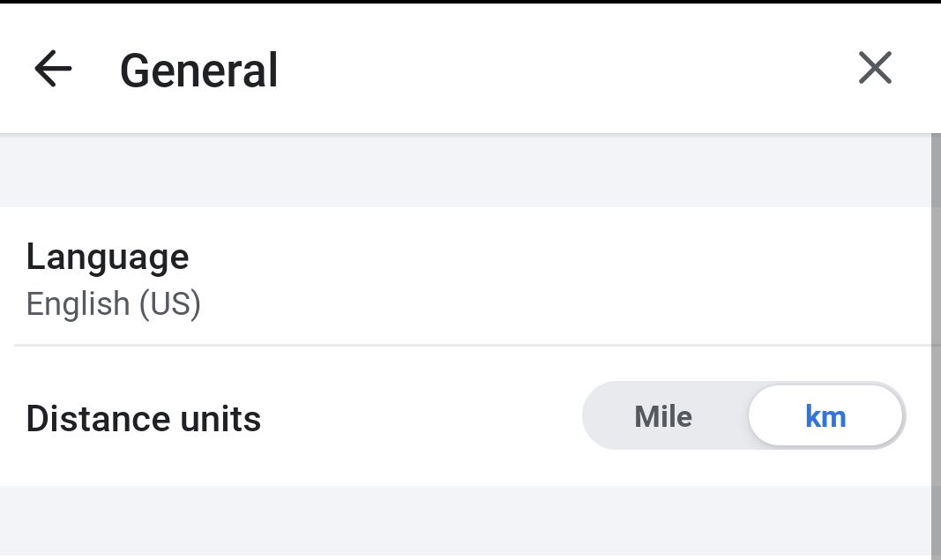Screen dimensions: 941x560
Task: Click the Distance units row blank area
Action: point(414,418)
